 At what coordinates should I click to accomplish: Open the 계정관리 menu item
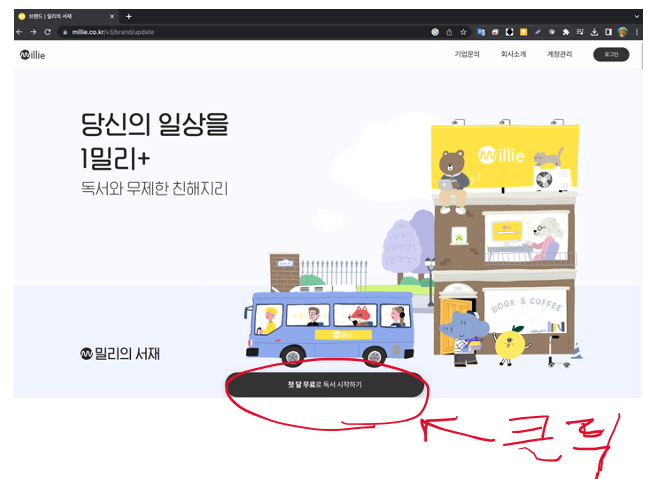(559, 54)
